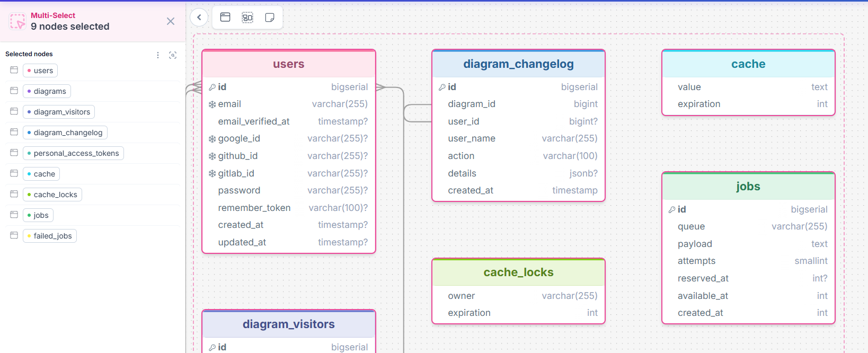
Task: Click the '9 nodes selected' label
Action: [x=70, y=27]
